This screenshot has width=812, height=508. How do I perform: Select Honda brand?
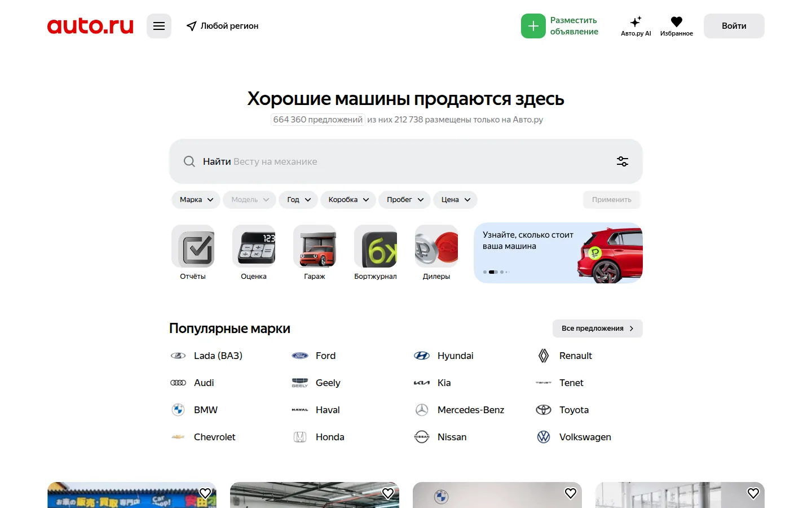pos(319,437)
